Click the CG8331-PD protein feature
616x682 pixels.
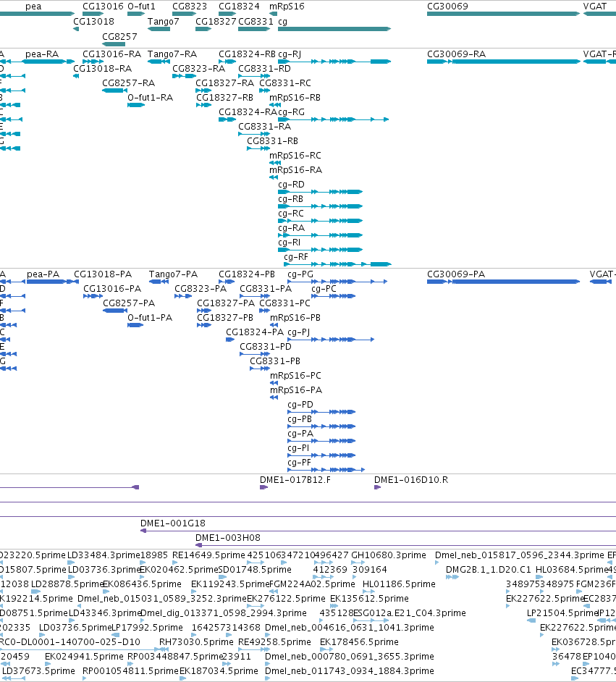pos(255,354)
